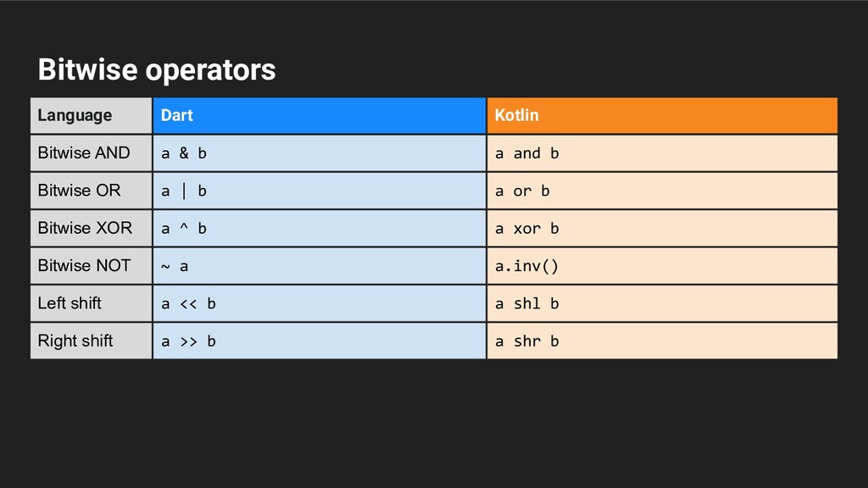This screenshot has height=488, width=868.
Task: Select the Bitwise AND row label
Action: click(x=84, y=153)
